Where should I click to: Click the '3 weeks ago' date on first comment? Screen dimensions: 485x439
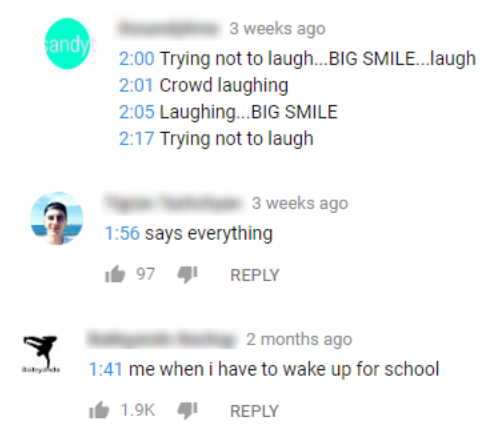(277, 29)
